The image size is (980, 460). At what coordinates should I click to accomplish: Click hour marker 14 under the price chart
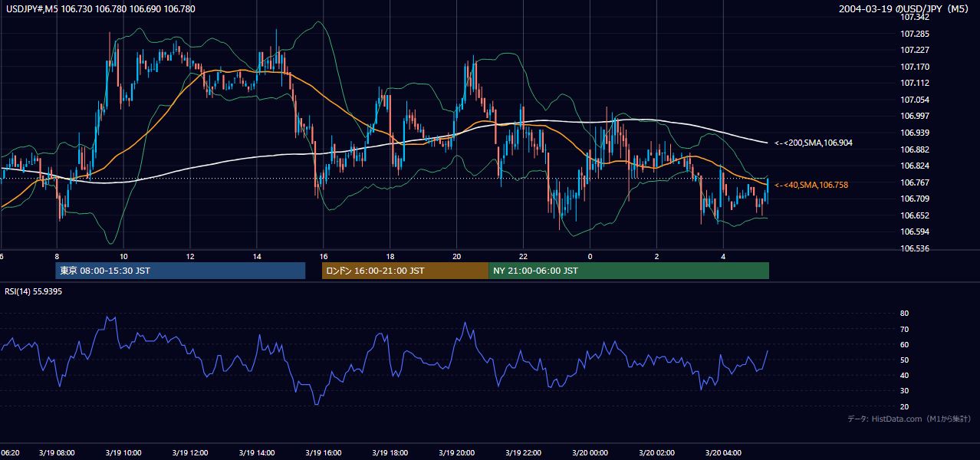(257, 256)
